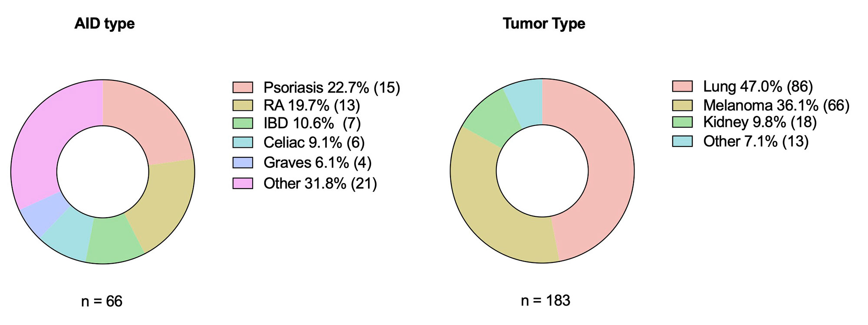Select the blue Graves donut slice
Screen dimensions: 868x325
point(43,214)
